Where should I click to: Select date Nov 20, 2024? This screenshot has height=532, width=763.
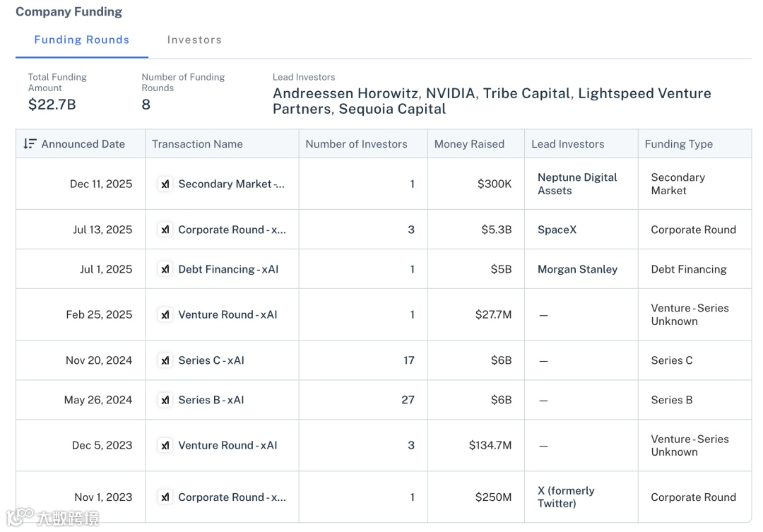[x=99, y=360]
